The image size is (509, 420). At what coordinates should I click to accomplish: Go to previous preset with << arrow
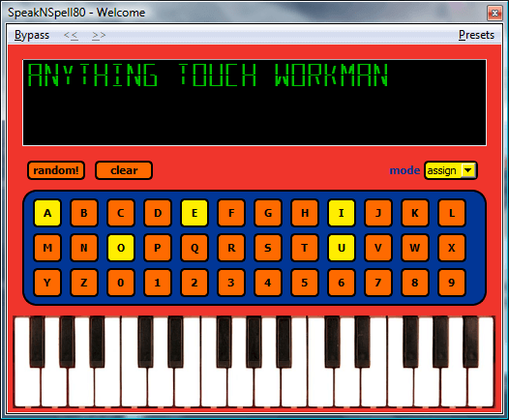(x=71, y=35)
